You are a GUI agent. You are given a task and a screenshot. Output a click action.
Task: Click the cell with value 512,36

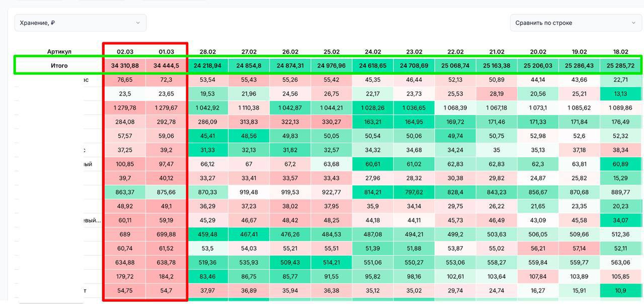tap(621, 234)
